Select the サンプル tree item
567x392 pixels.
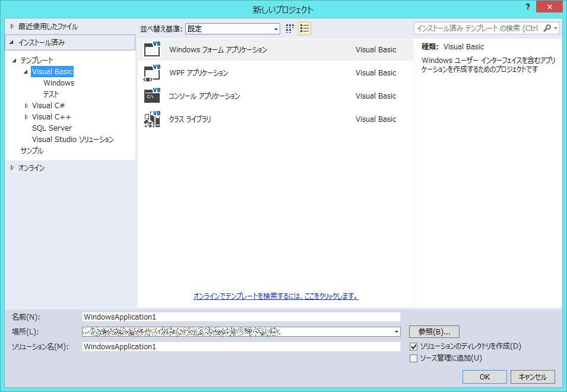coord(32,150)
